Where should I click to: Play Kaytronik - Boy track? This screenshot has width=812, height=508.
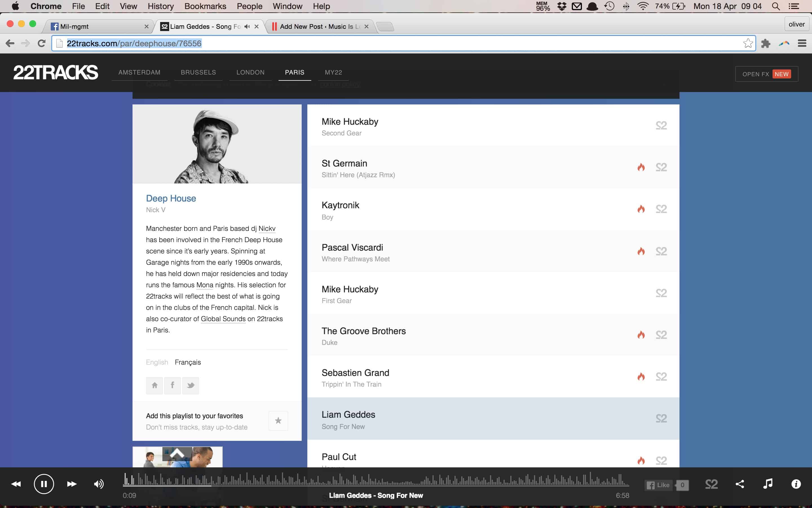pos(493,209)
